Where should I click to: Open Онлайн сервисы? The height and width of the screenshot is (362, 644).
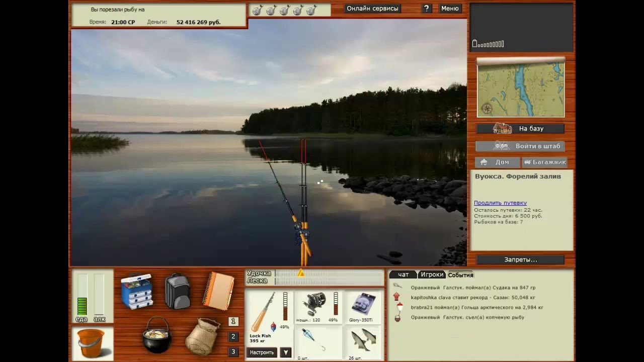[372, 9]
